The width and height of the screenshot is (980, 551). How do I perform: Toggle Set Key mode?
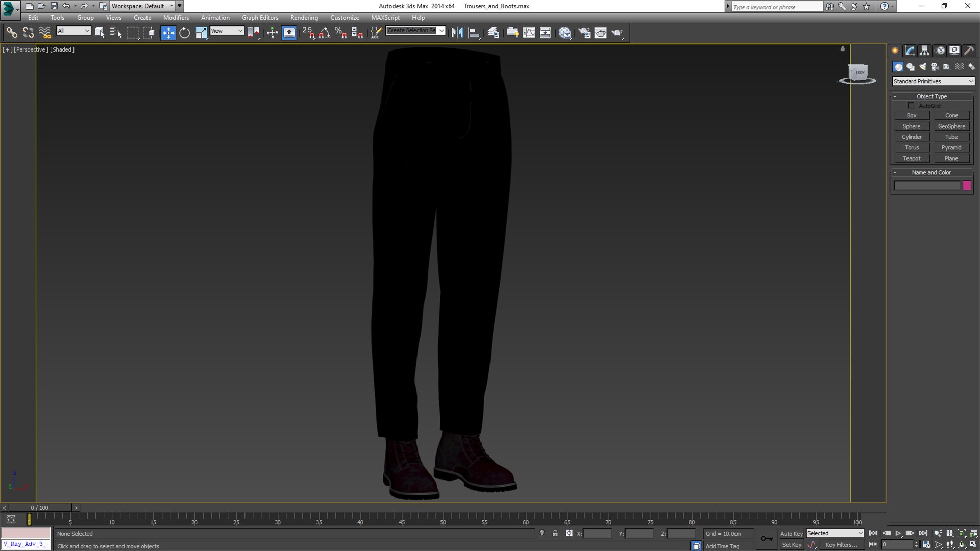[791, 545]
